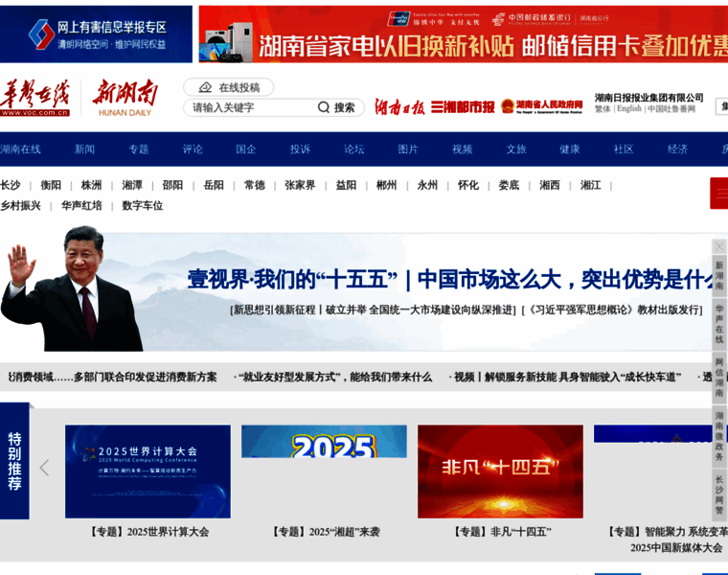Switch to 繁体 version
The height and width of the screenshot is (575, 728).
[603, 108]
